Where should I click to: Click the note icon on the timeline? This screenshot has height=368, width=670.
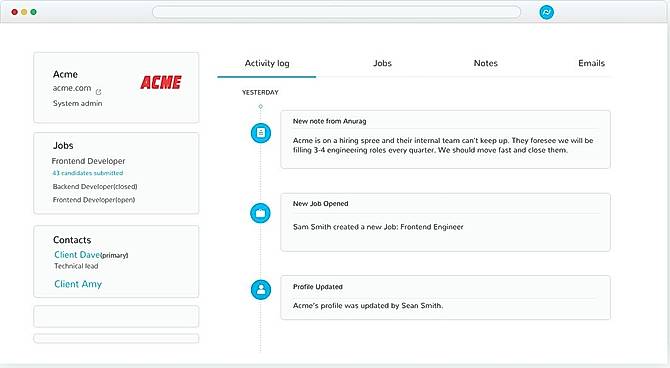tap(261, 133)
